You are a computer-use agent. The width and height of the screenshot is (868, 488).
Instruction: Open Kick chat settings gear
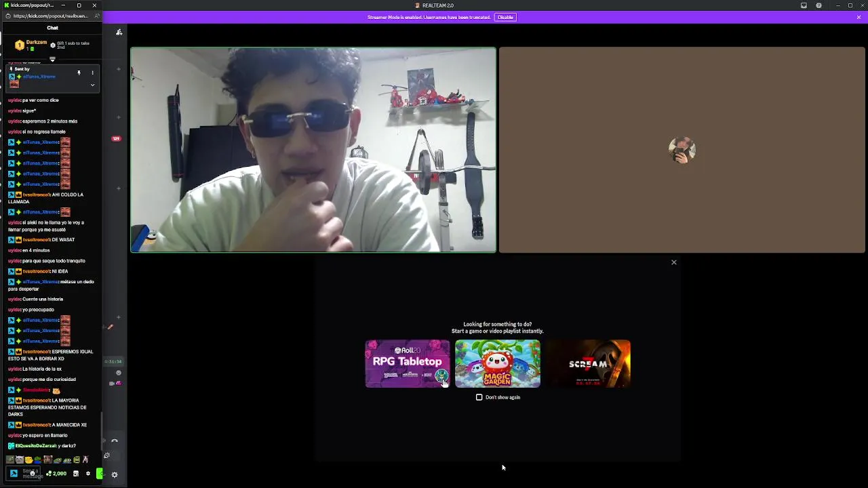pos(87,474)
